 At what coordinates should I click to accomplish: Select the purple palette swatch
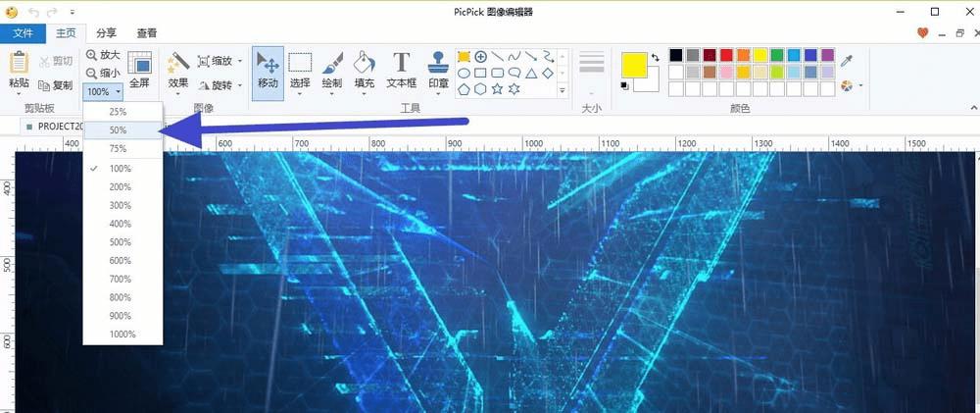[x=827, y=55]
